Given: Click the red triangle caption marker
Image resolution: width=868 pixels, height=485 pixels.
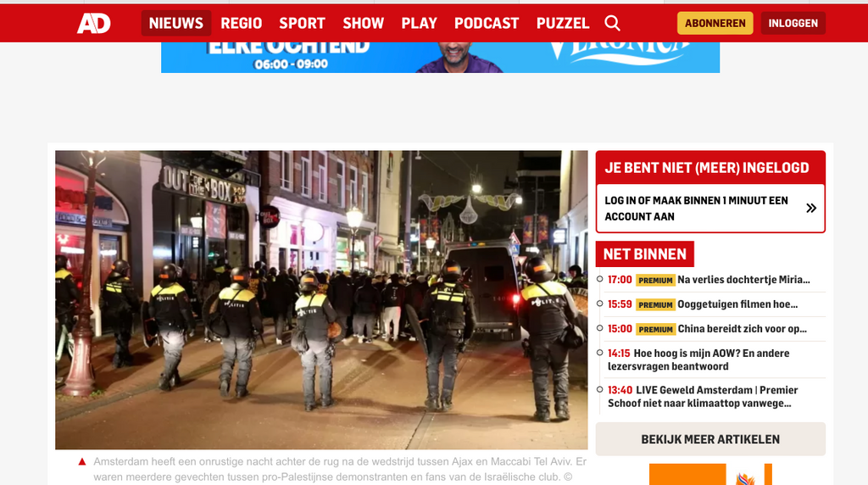Looking at the screenshot, I should [82, 462].
